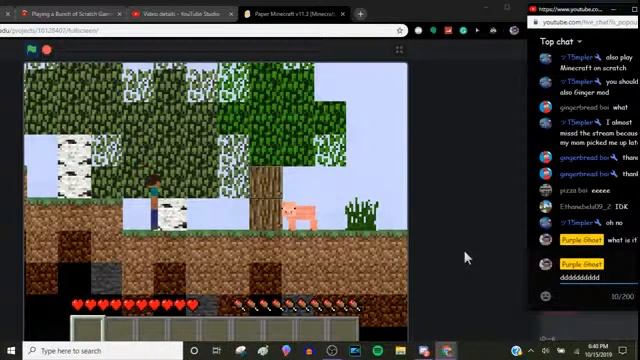The height and width of the screenshot is (360, 640).
Task: Click the red stop sign button
Action: (x=47, y=50)
